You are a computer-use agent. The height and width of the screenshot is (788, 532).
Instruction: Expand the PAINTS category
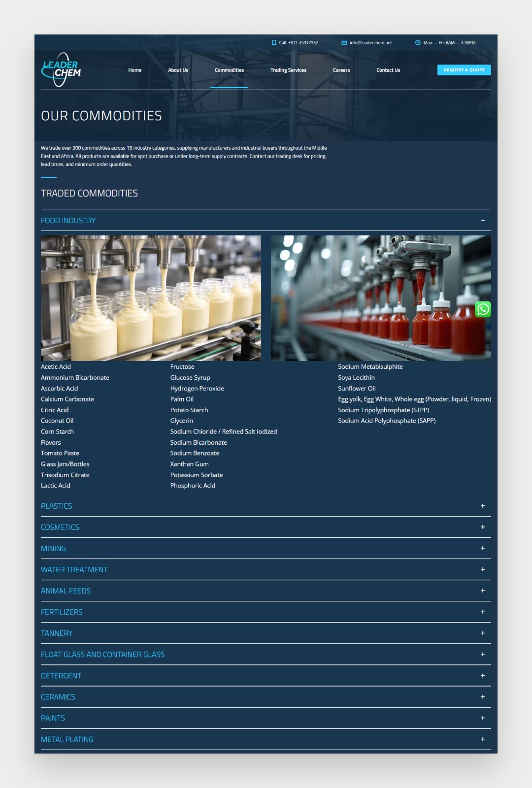click(x=266, y=718)
